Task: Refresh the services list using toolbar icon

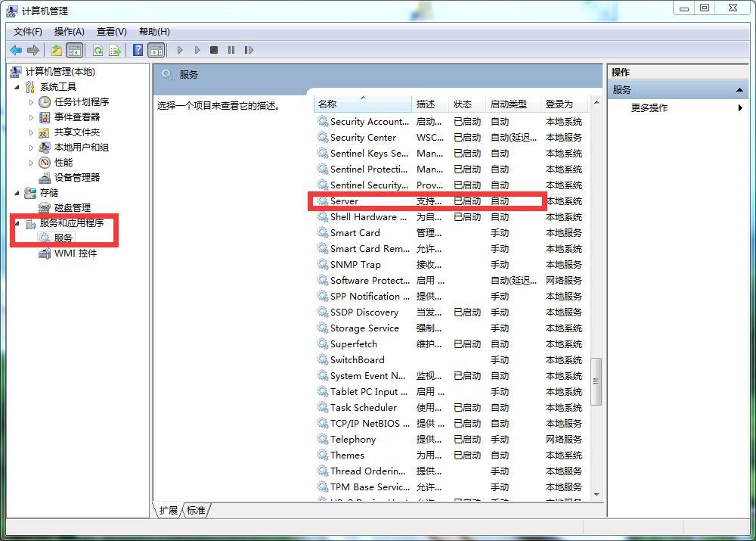Action: [98, 50]
